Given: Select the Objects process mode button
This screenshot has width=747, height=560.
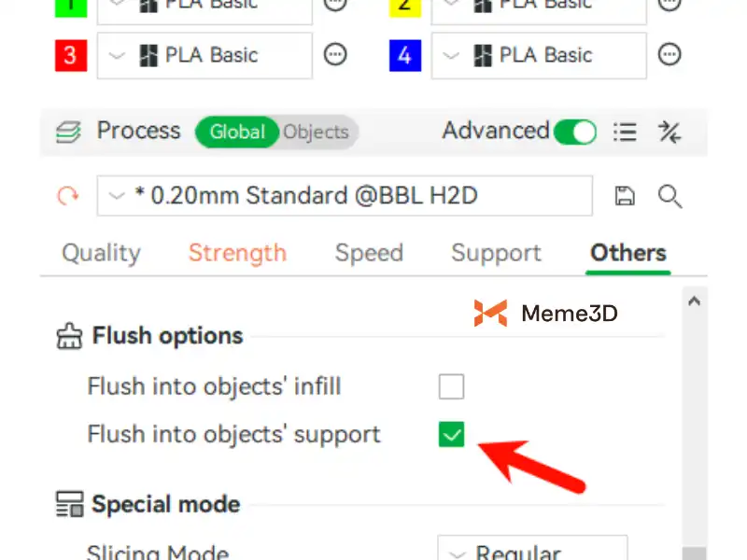Looking at the screenshot, I should click(316, 132).
